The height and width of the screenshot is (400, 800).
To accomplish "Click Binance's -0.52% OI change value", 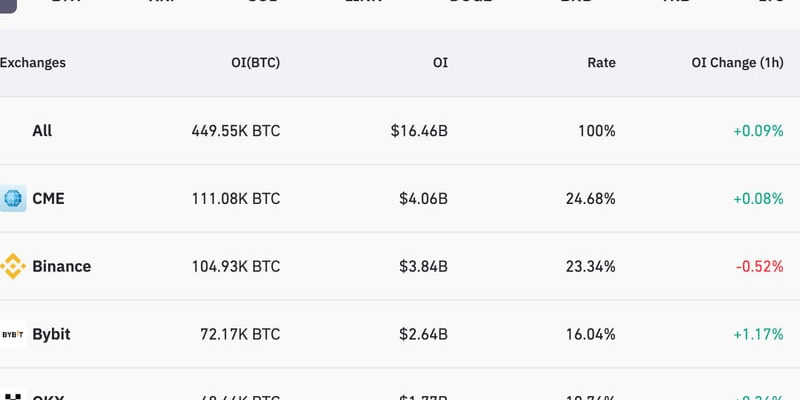I will (x=759, y=266).
